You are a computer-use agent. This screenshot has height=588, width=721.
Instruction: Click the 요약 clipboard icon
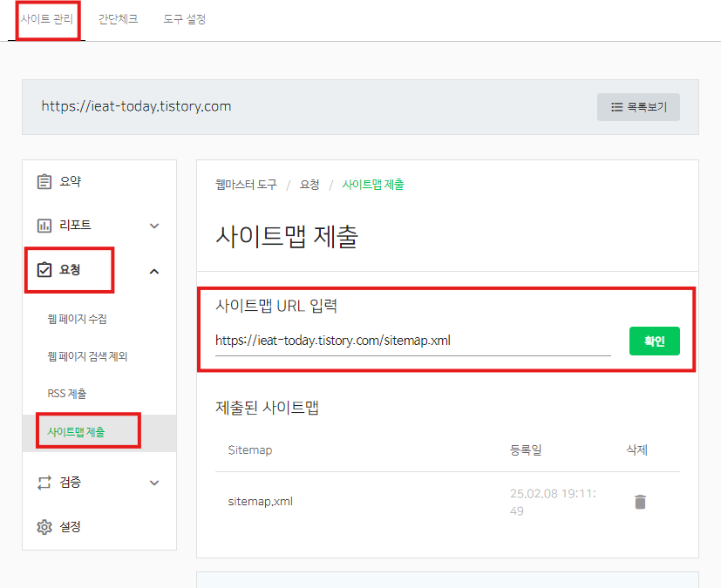[x=44, y=181]
